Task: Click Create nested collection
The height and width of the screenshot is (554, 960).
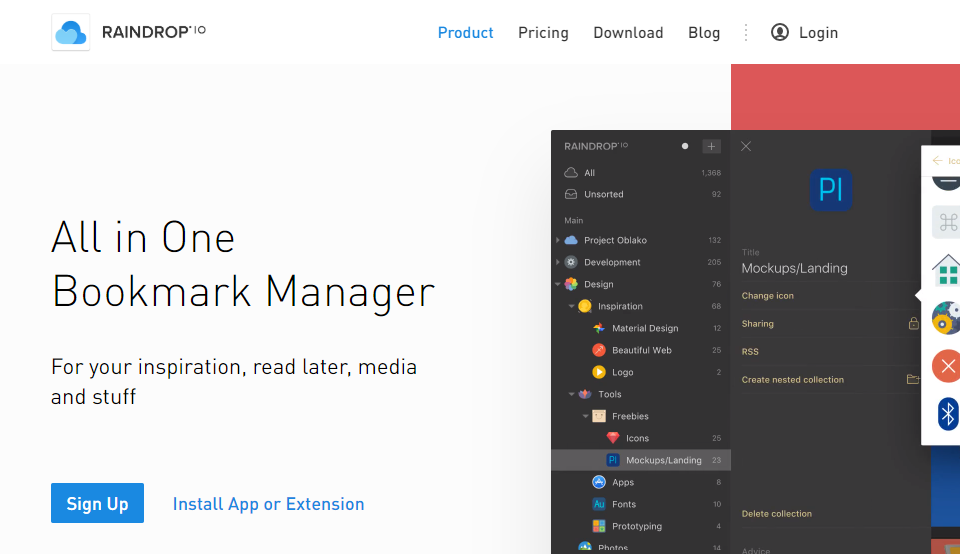Action: 792,380
